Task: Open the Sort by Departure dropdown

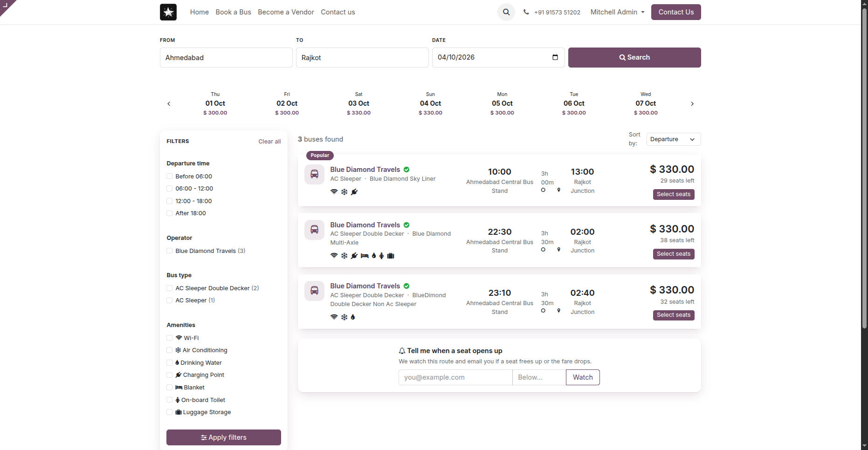Action: (x=673, y=139)
